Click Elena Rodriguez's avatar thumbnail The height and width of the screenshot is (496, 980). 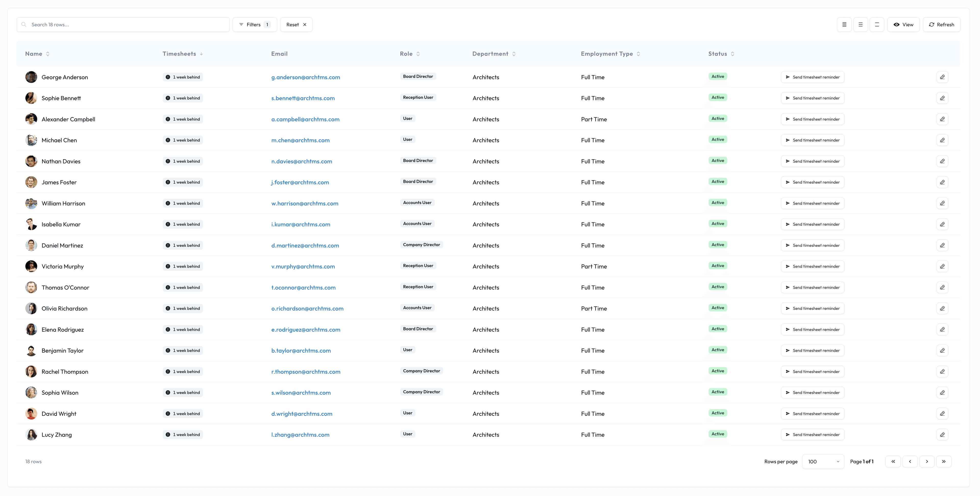pyautogui.click(x=31, y=329)
